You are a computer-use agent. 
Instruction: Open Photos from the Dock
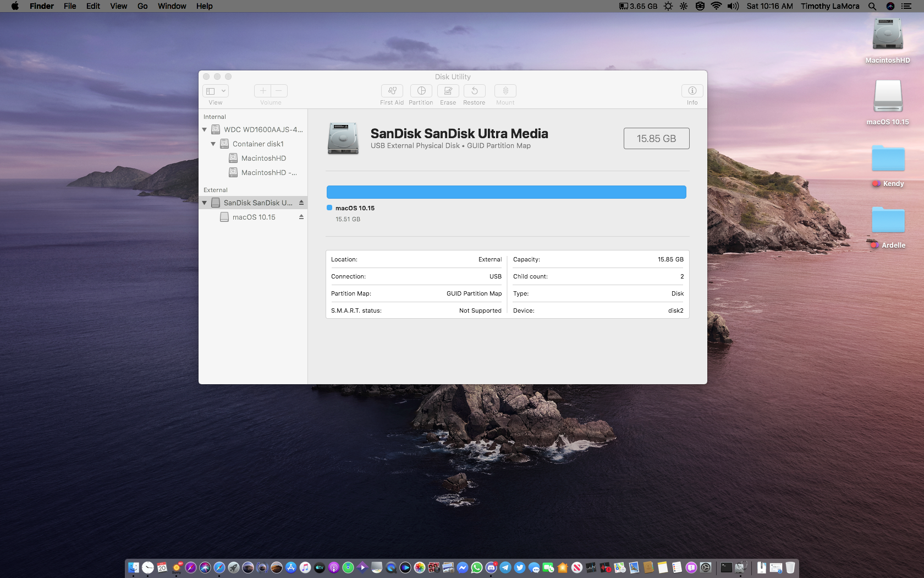(420, 568)
